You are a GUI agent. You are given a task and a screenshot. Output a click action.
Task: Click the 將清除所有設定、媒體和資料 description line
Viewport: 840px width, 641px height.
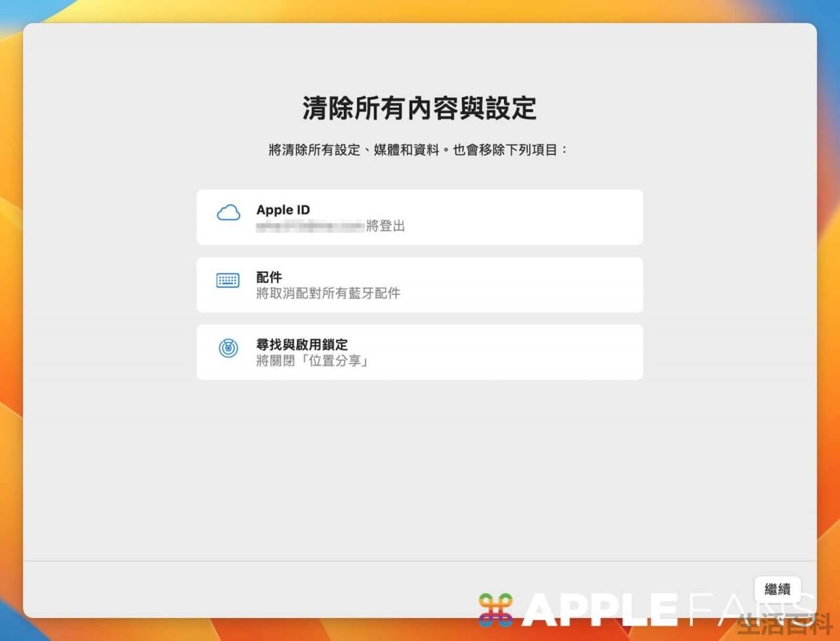419,150
